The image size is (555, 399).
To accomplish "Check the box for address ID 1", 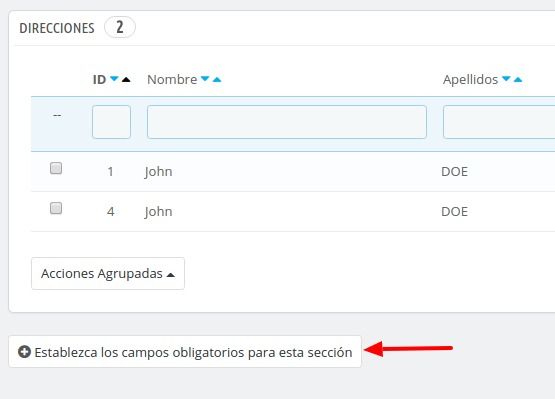I will click(56, 168).
